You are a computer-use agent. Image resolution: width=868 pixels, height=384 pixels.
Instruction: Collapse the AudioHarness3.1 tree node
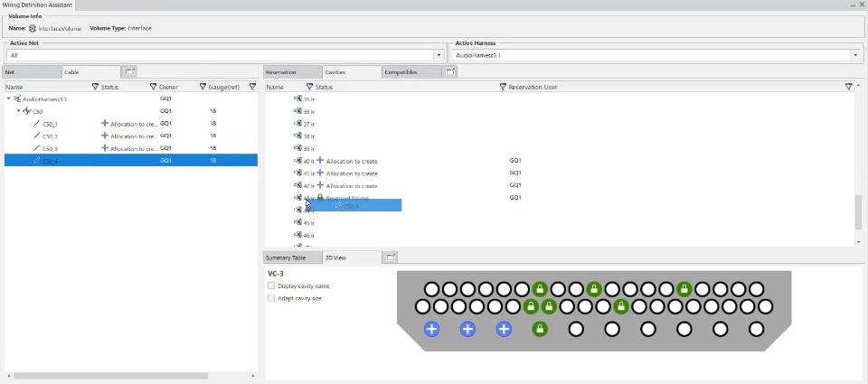tap(8, 98)
